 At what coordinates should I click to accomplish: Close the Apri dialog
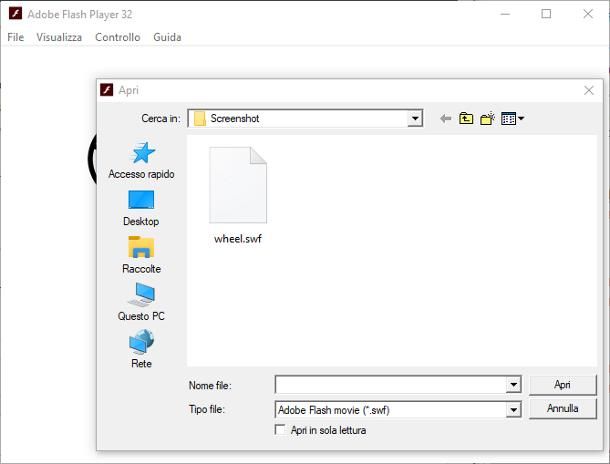click(589, 90)
